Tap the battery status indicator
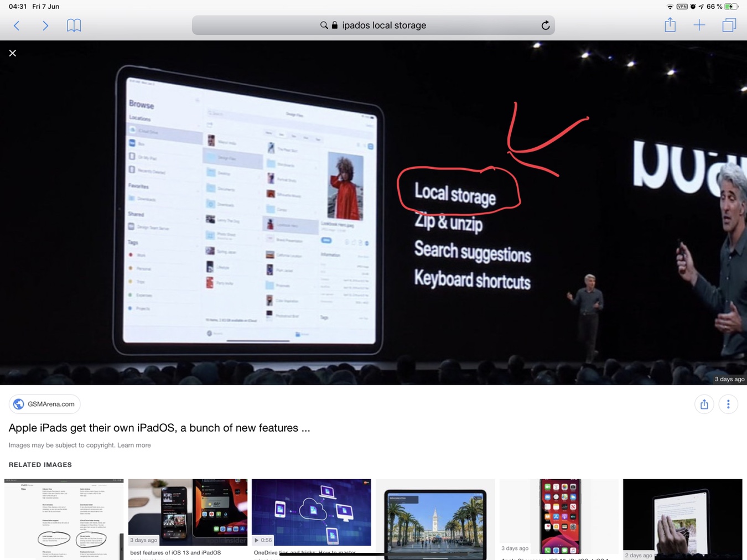This screenshot has width=747, height=560. (731, 7)
